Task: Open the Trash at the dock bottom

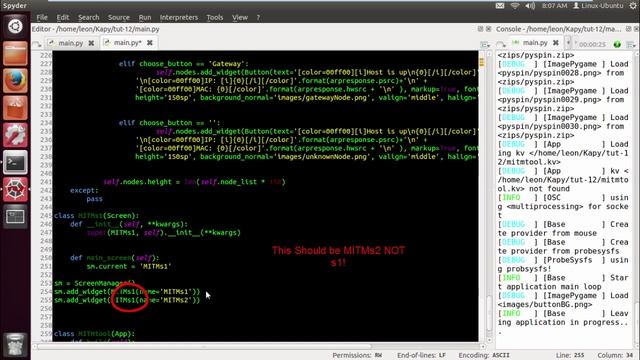Action: click(x=15, y=345)
